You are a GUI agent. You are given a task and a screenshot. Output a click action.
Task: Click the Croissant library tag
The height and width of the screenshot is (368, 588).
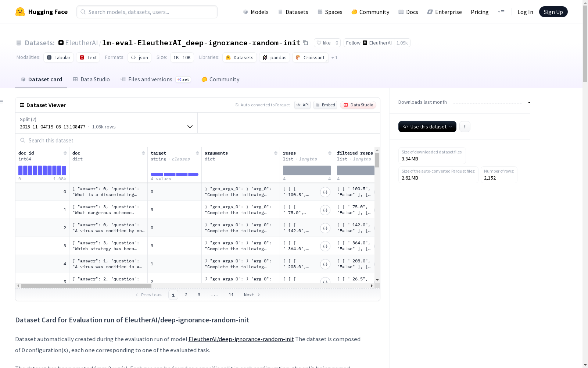click(310, 57)
